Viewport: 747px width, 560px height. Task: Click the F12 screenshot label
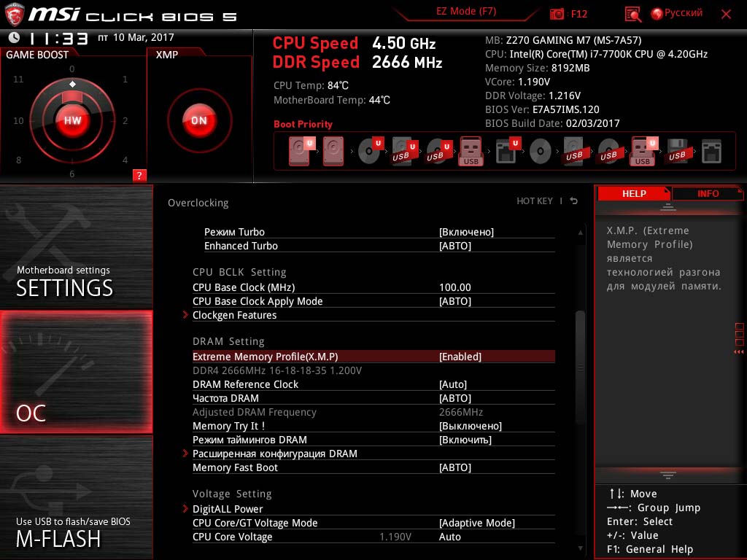[x=578, y=15]
